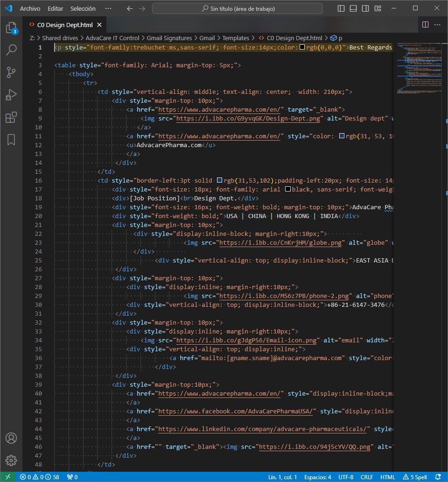448x482 pixels.
Task: Click the mailto href on line 36
Action: coord(272,358)
